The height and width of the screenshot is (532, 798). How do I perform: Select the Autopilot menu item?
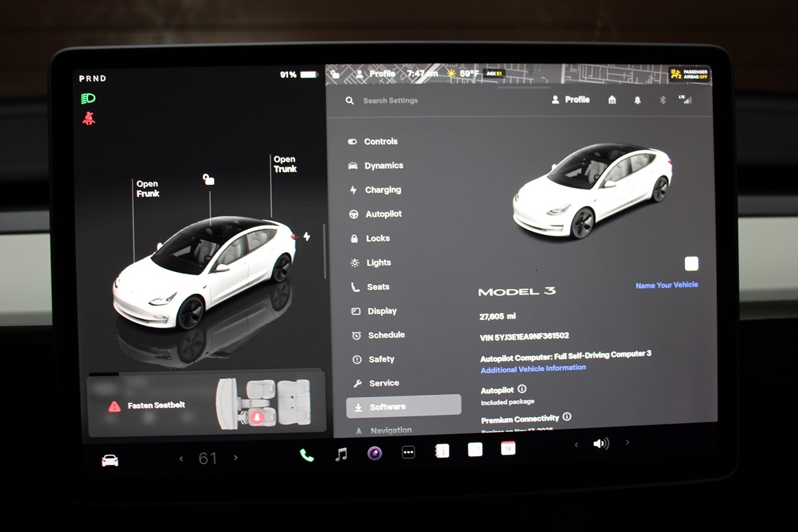[383, 214]
